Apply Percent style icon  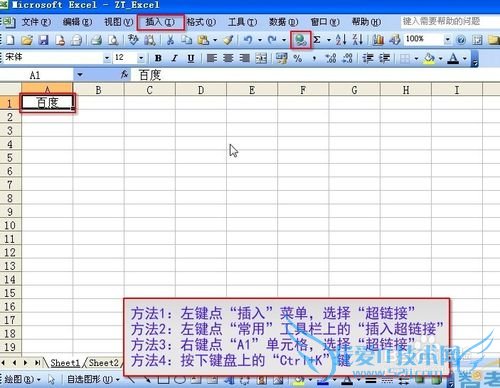pyautogui.click(x=298, y=58)
